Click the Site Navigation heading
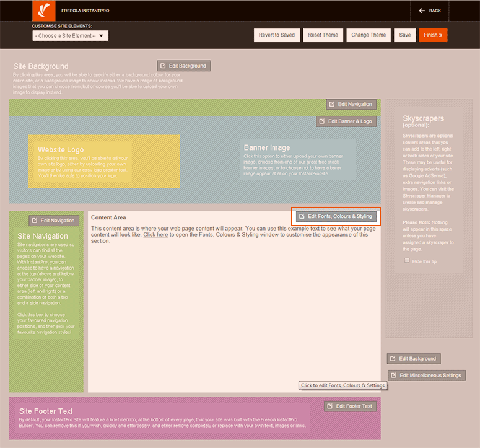Viewport: 480px width, 448px height. (x=43, y=236)
